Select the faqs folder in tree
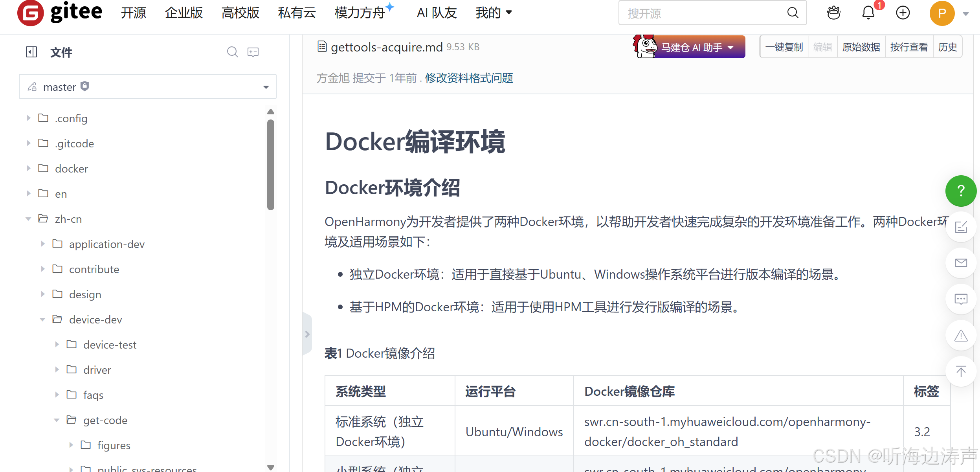This screenshot has height=472, width=980. pyautogui.click(x=93, y=395)
